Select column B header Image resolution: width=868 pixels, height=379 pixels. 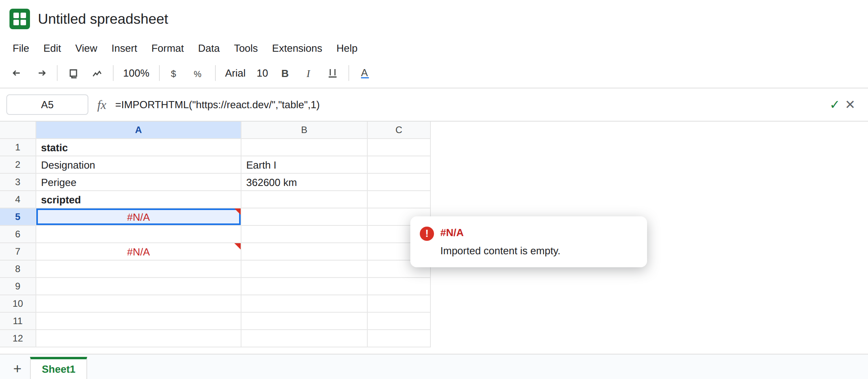(x=304, y=130)
